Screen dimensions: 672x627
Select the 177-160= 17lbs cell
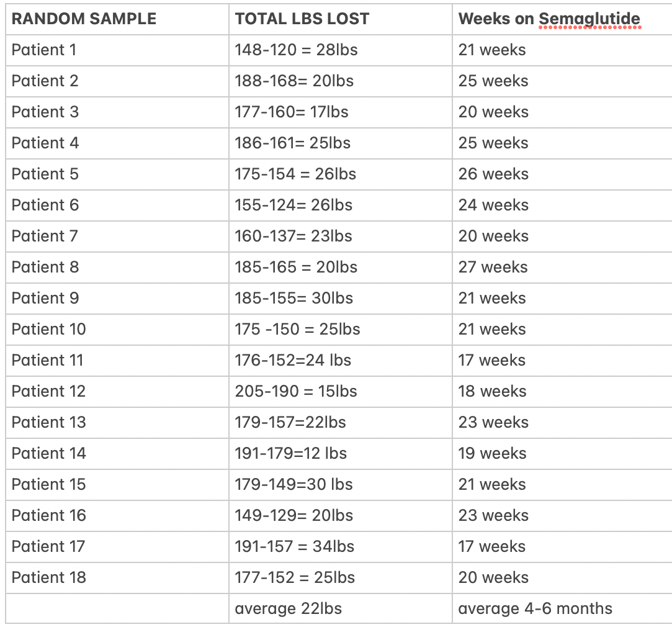click(x=292, y=112)
